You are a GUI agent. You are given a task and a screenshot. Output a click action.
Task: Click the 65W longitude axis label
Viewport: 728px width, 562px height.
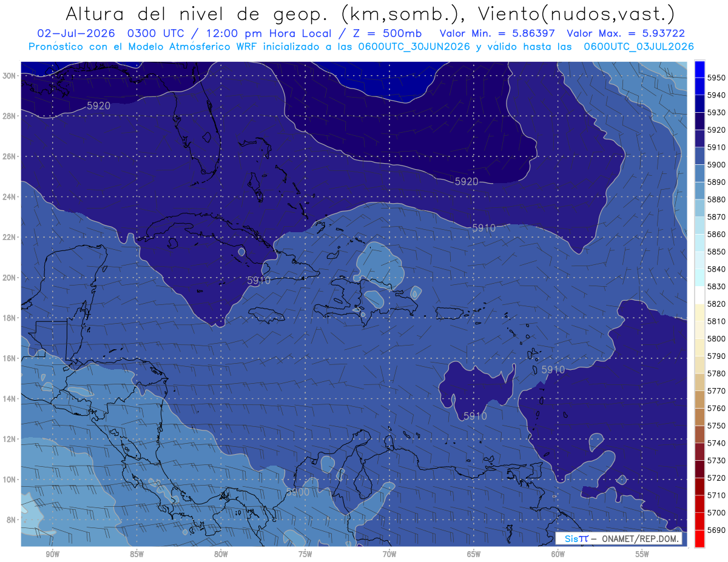pos(474,554)
